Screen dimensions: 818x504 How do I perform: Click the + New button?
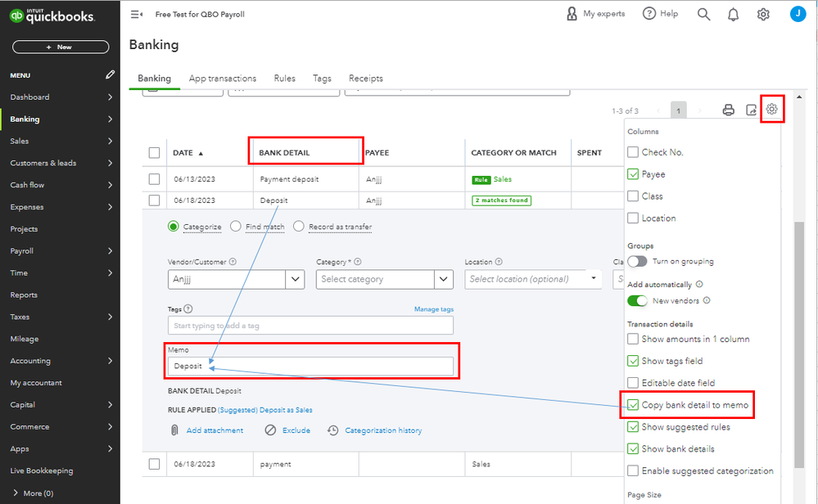[x=60, y=47]
